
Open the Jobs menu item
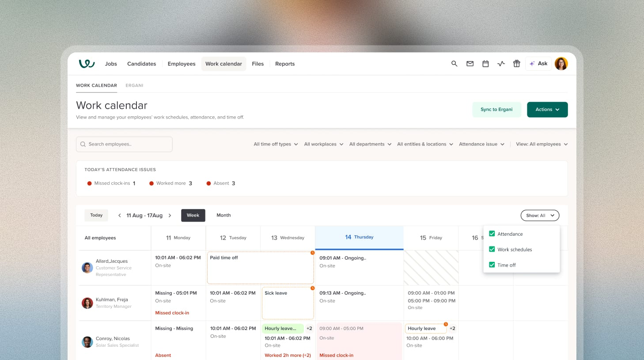[x=111, y=64]
